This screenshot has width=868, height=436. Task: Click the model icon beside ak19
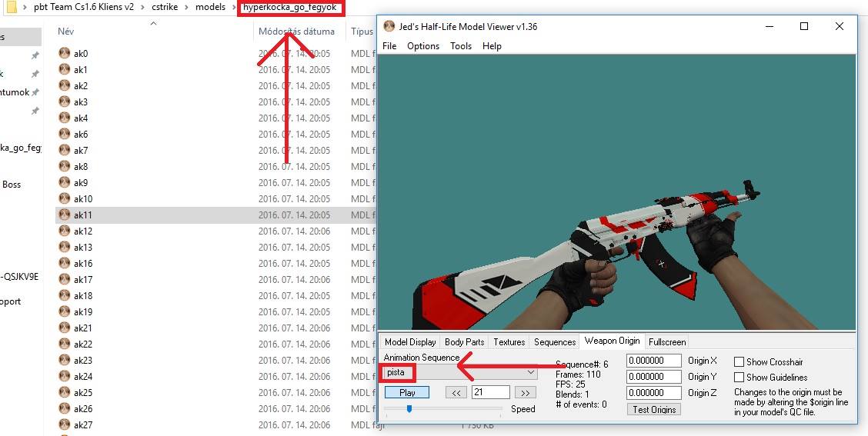point(64,311)
